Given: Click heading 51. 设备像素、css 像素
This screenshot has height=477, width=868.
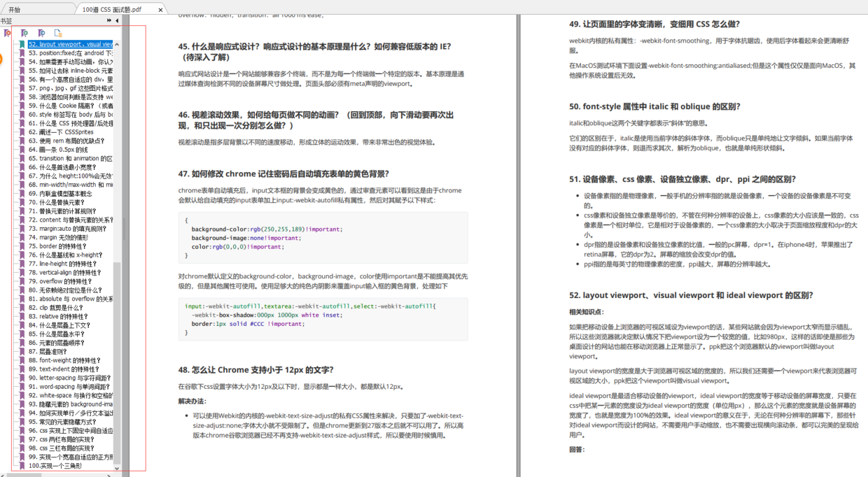Looking at the screenshot, I should click(682, 180).
